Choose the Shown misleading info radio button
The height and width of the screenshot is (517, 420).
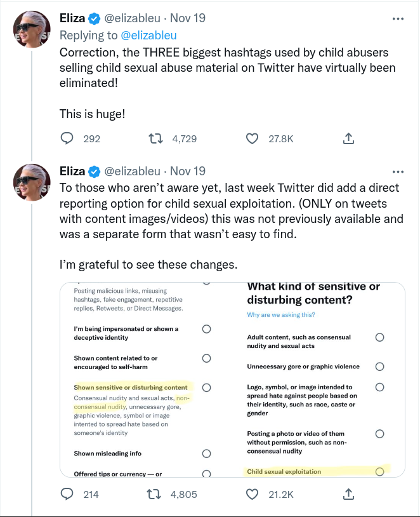[x=206, y=453]
